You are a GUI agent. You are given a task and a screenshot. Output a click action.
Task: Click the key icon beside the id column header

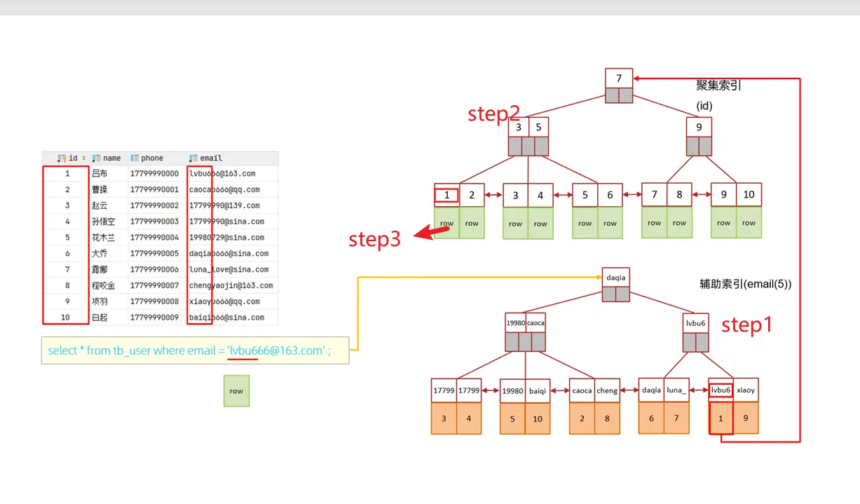[62, 158]
